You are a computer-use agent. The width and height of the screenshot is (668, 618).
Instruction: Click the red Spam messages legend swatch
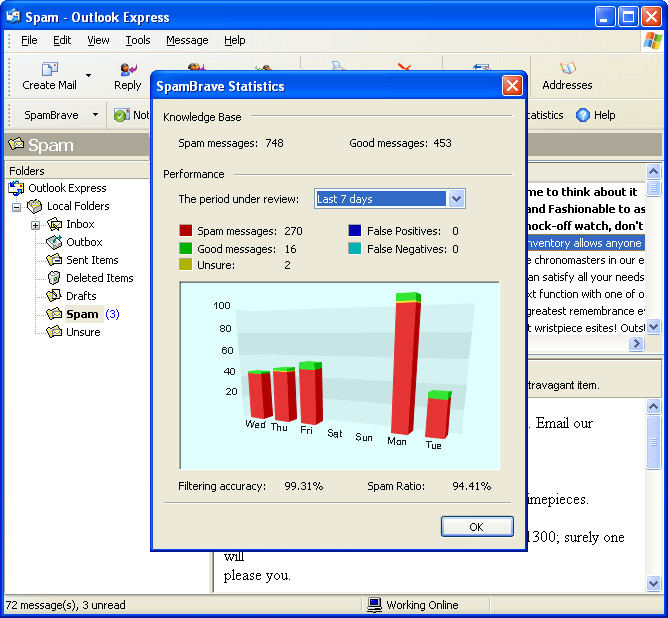click(185, 231)
